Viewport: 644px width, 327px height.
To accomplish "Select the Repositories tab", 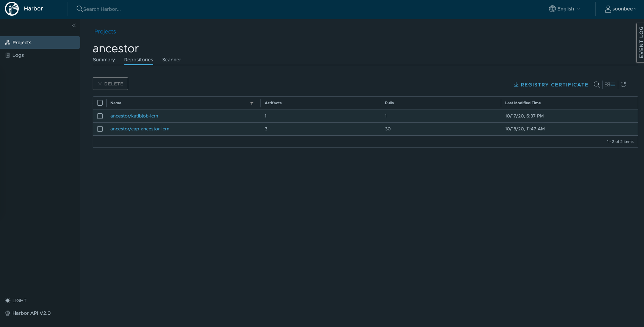I will 139,60.
